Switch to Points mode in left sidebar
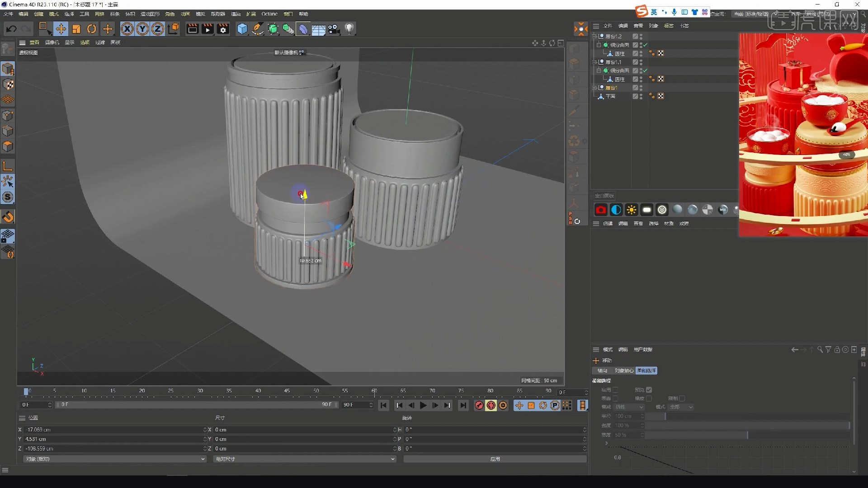Image resolution: width=868 pixels, height=488 pixels. (x=8, y=116)
